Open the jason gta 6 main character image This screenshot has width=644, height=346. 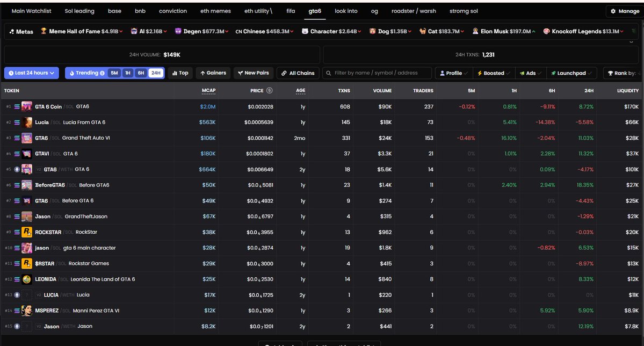[x=27, y=248]
